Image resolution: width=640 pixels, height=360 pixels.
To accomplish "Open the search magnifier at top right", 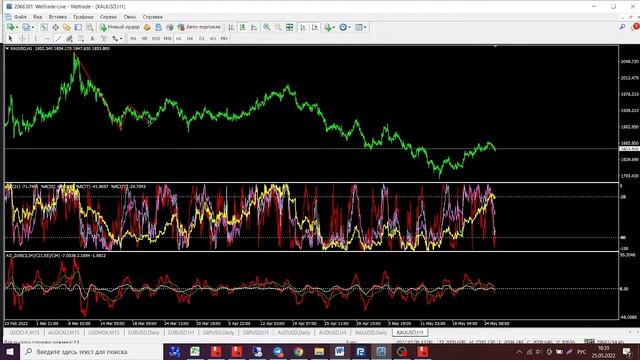I will (622, 27).
